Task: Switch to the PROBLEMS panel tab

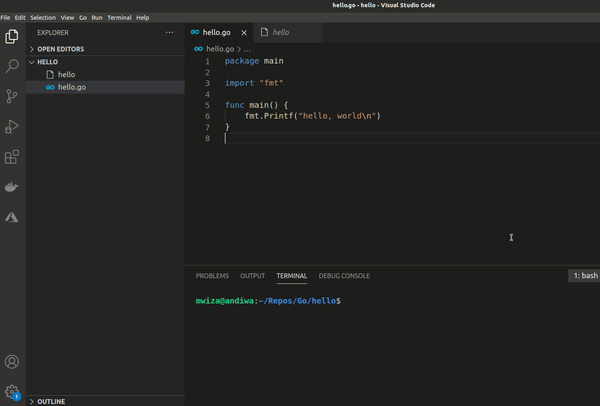Action: [212, 276]
